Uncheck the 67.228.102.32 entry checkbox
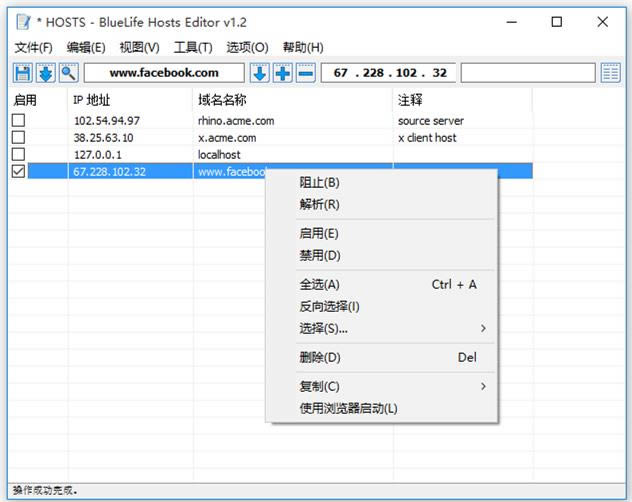This screenshot has height=502, width=632. tap(19, 171)
